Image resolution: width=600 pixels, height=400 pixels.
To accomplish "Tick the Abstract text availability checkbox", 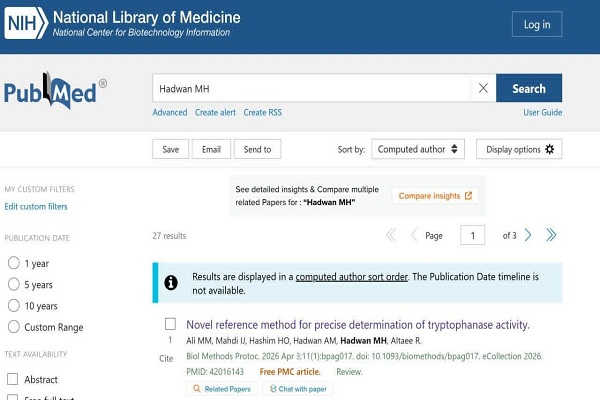I will pyautogui.click(x=13, y=379).
